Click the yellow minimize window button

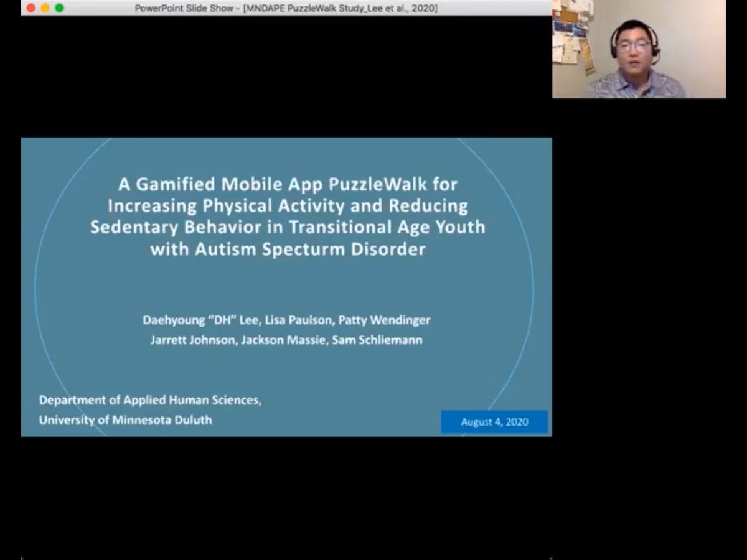[x=45, y=8]
